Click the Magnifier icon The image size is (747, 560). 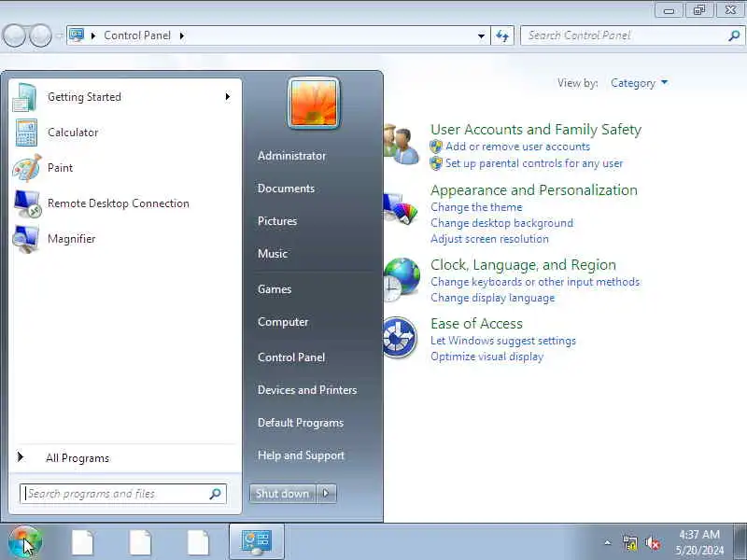click(x=26, y=239)
